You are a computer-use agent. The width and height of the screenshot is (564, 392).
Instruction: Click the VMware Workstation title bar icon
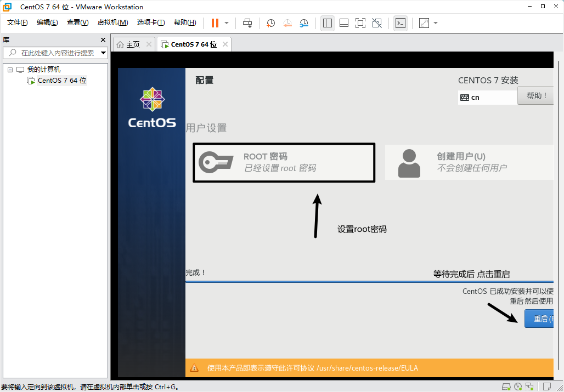pos(7,7)
